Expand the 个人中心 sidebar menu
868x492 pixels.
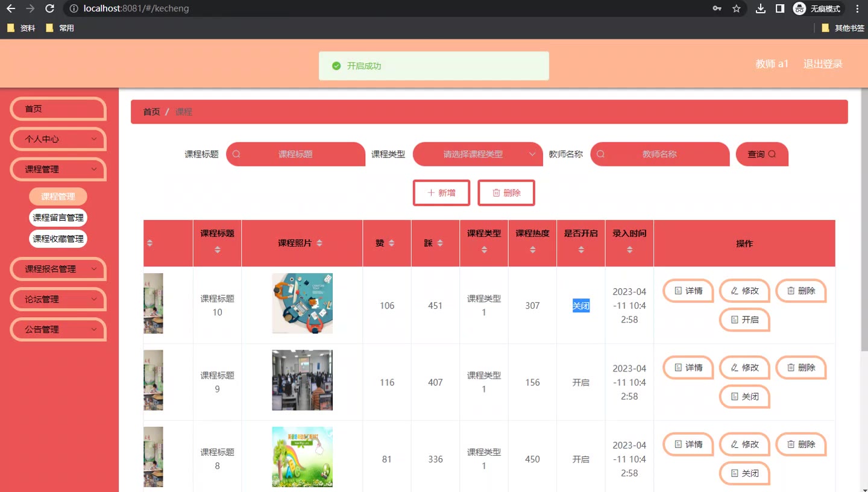pos(58,139)
